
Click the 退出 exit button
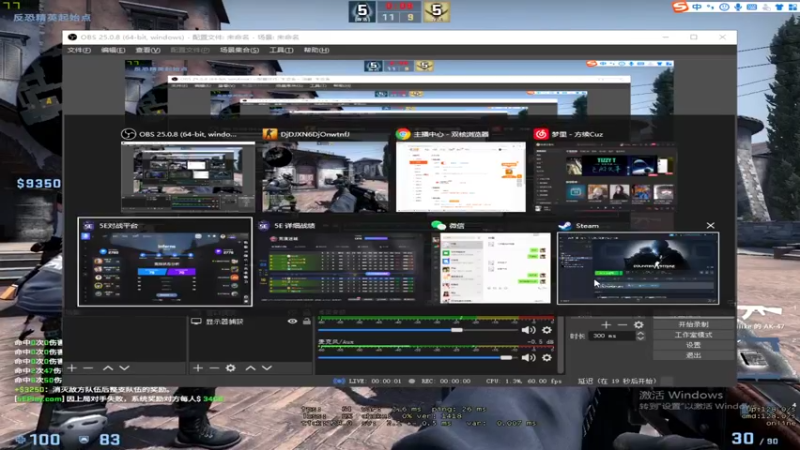tap(693, 355)
